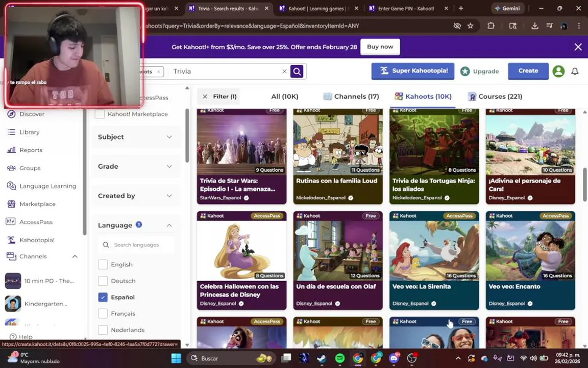Clear the Trivia search text
The image size is (588, 368).
click(284, 72)
